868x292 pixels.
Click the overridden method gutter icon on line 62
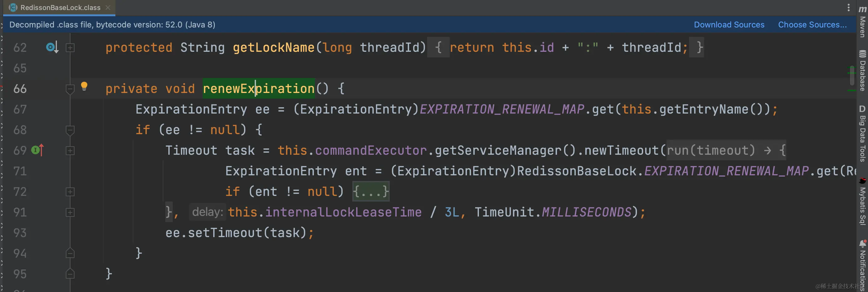(52, 47)
